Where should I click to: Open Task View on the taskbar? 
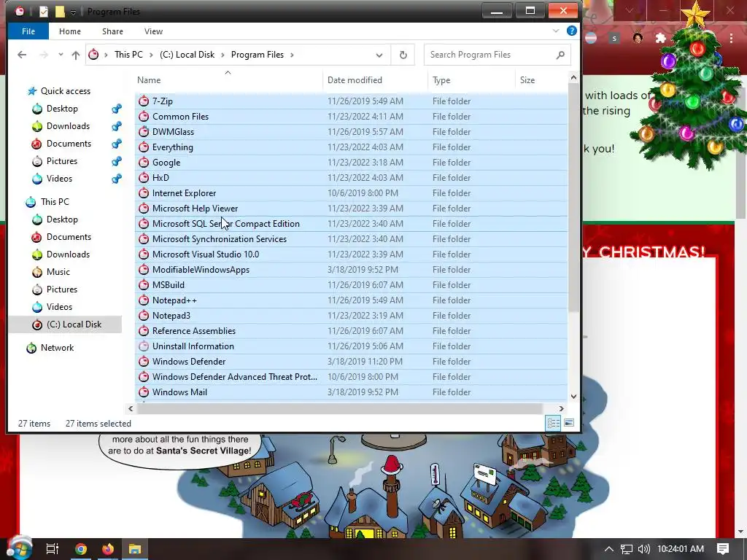coord(53,549)
